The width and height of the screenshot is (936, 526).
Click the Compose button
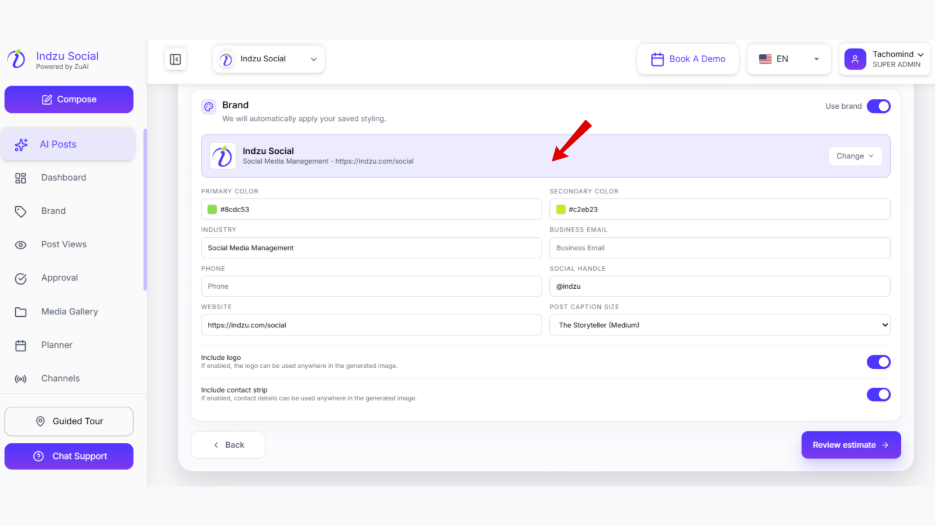click(x=69, y=100)
